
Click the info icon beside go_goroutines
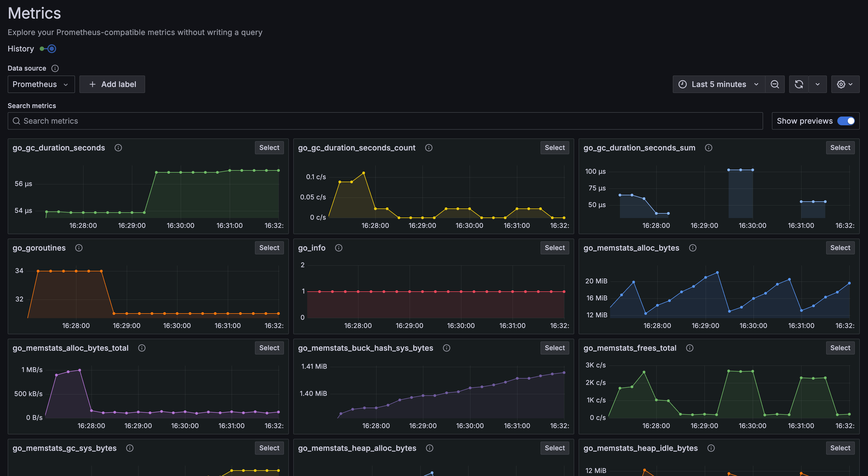point(79,248)
